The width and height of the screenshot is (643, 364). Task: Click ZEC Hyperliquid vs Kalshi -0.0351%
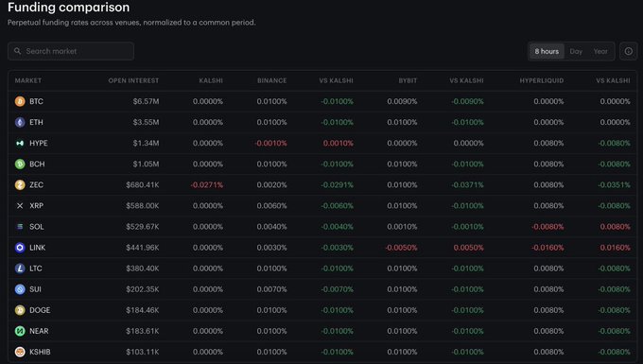point(614,185)
